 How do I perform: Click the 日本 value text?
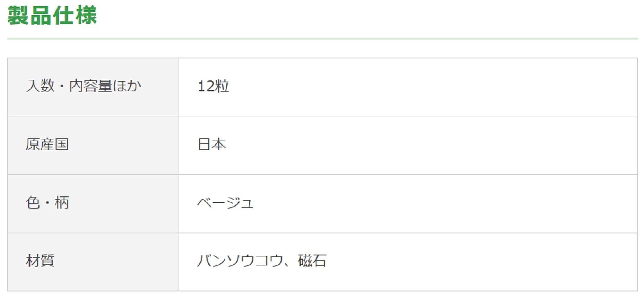point(211,144)
